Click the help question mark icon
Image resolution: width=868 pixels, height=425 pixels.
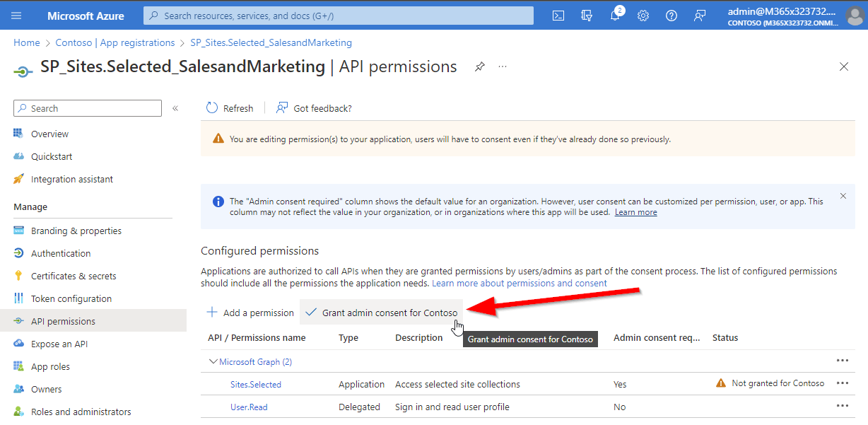pyautogui.click(x=671, y=16)
